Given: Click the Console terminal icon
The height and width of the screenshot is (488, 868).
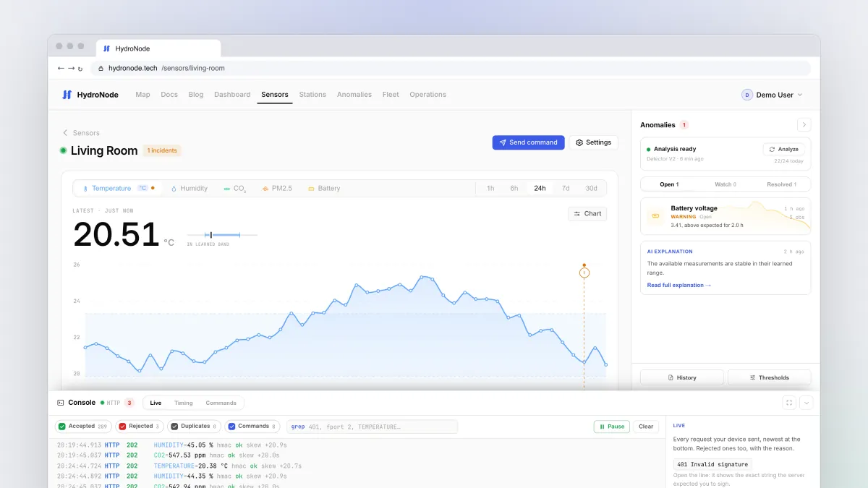Looking at the screenshot, I should click(61, 403).
